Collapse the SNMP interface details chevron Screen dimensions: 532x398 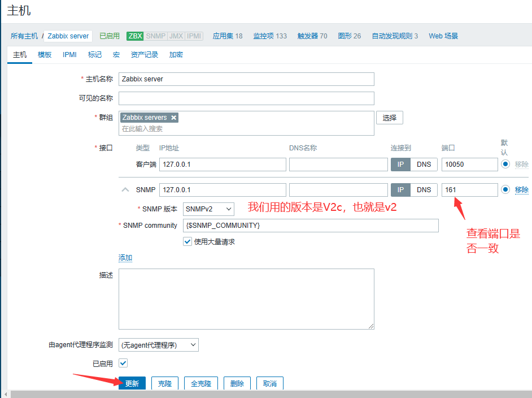coord(125,189)
